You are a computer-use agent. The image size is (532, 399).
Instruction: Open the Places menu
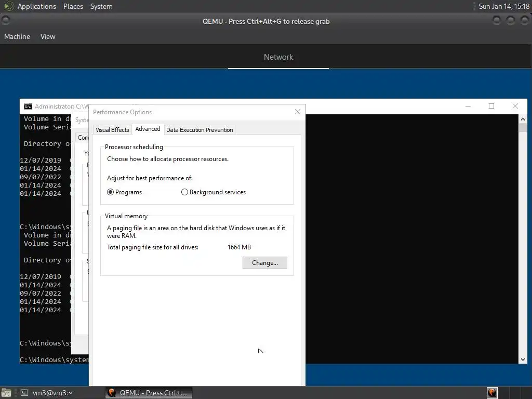73,6
